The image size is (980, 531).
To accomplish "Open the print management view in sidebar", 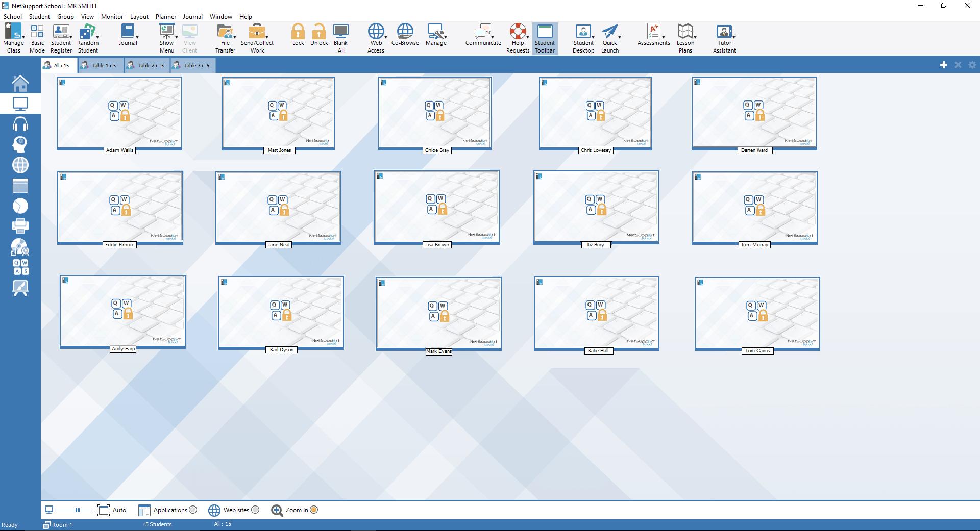I will [x=20, y=226].
